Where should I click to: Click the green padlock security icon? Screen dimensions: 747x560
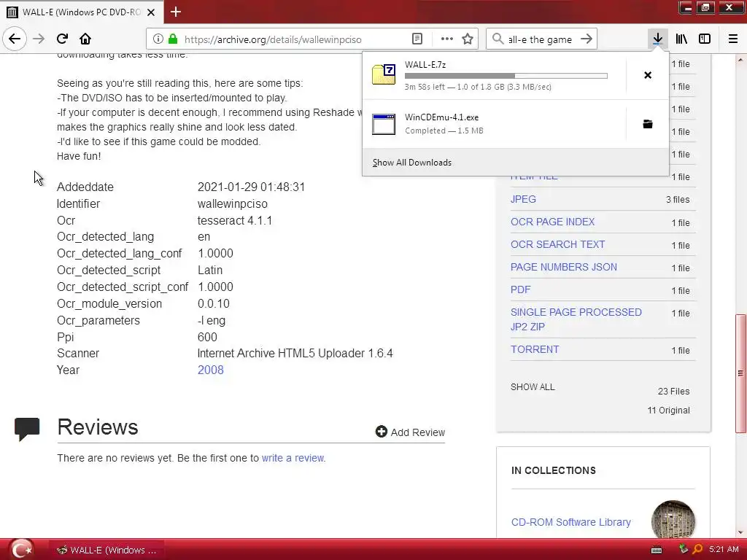click(173, 39)
